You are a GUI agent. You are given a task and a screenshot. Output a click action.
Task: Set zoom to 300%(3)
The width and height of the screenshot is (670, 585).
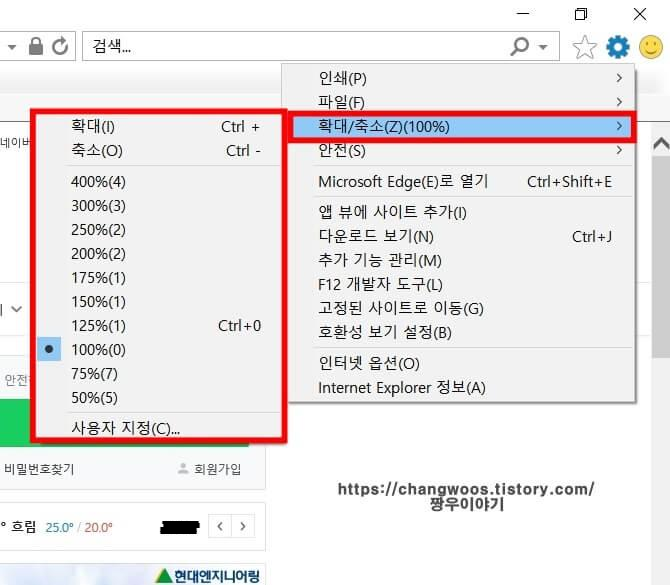(x=159, y=206)
